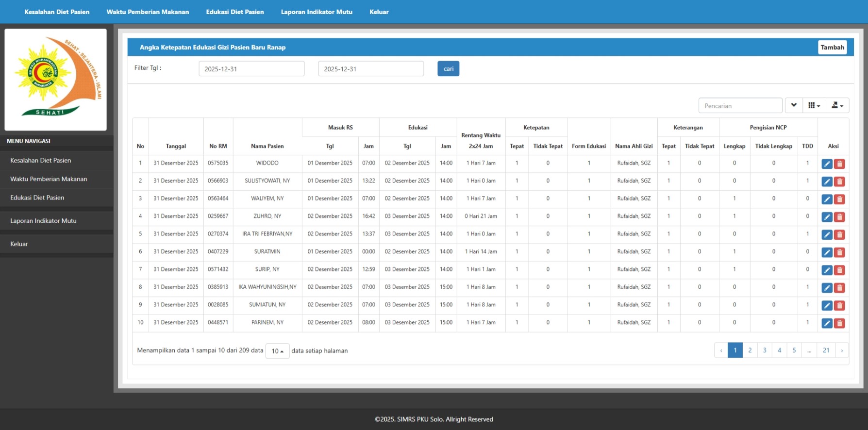Select No RM cell 0575035
This screenshot has width=868, height=430.
[x=218, y=163]
